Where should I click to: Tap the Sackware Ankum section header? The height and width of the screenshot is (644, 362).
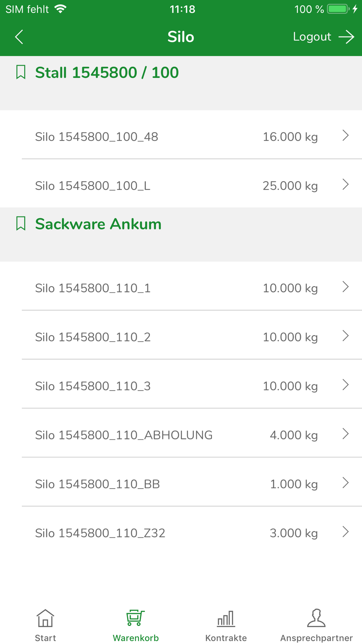coord(181,234)
